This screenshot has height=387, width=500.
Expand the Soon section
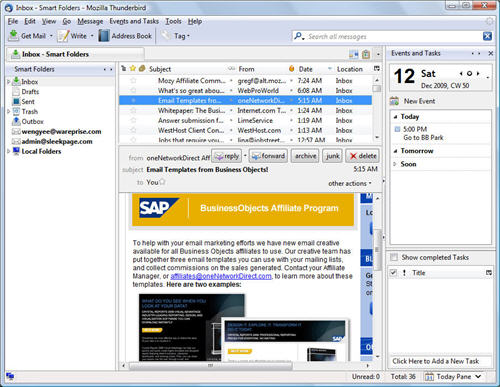395,164
